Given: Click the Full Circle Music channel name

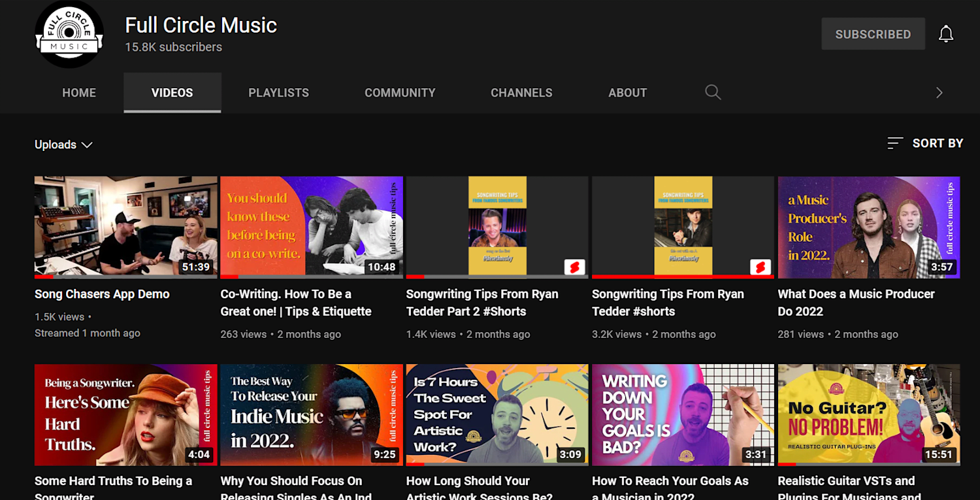Looking at the screenshot, I should pyautogui.click(x=201, y=25).
